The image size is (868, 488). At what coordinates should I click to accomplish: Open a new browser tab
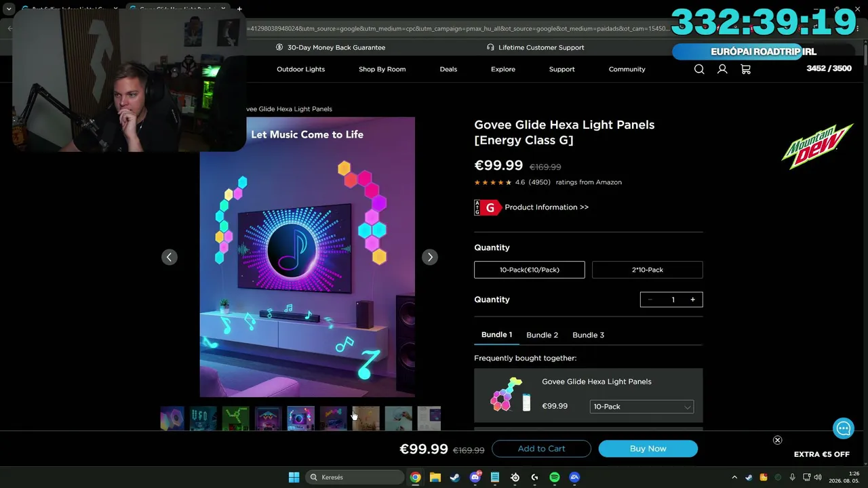click(239, 9)
